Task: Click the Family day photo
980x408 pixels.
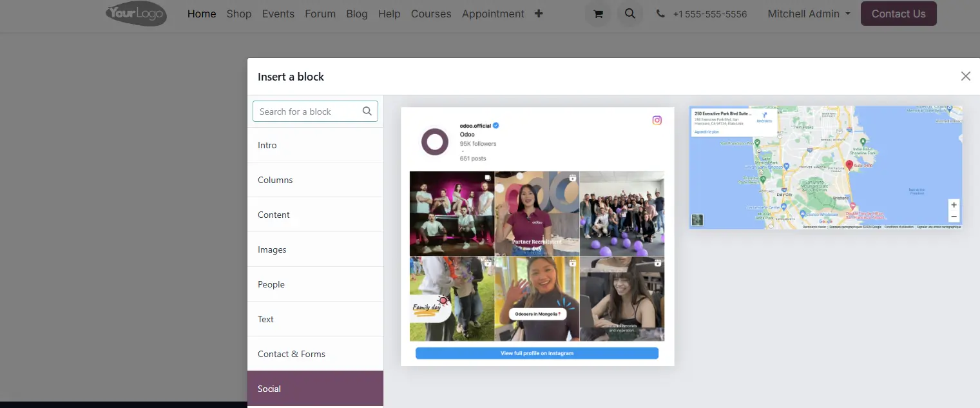Action: (x=452, y=298)
